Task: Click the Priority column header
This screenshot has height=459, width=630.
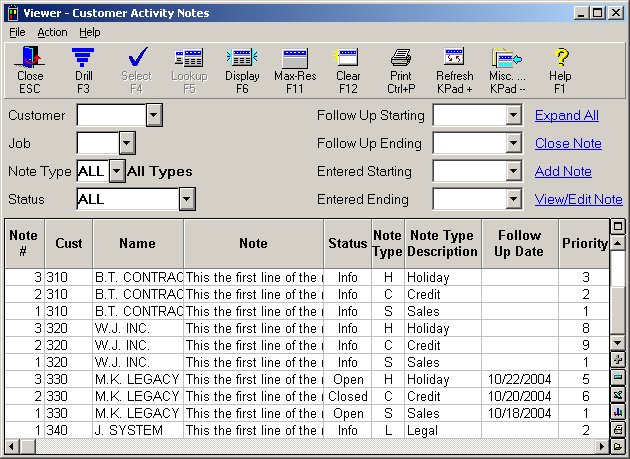Action: (x=584, y=243)
